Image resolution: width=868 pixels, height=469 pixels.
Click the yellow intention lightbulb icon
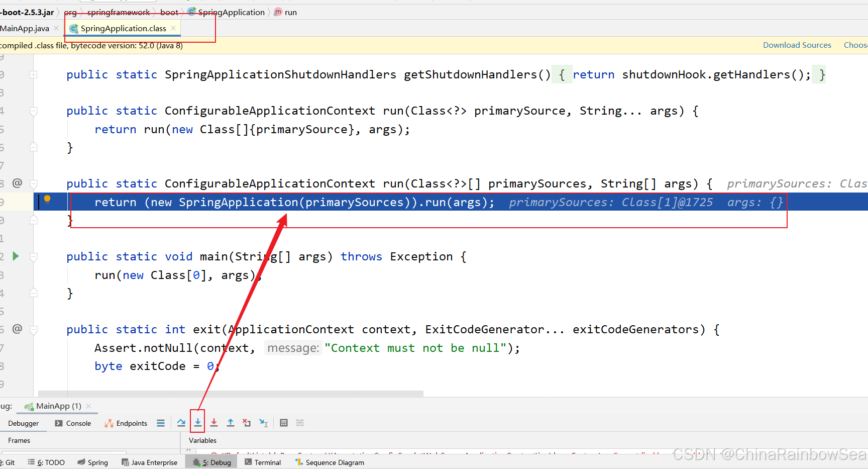coord(47,199)
